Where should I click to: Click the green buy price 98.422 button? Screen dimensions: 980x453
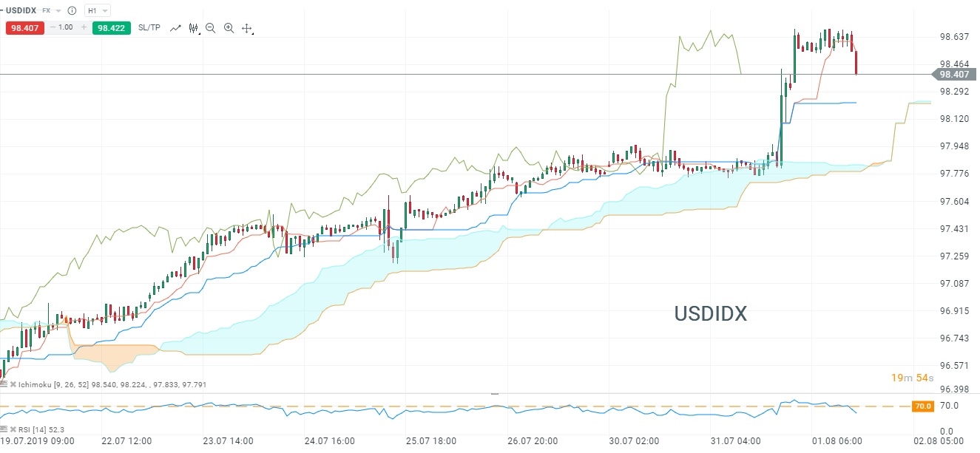point(111,28)
